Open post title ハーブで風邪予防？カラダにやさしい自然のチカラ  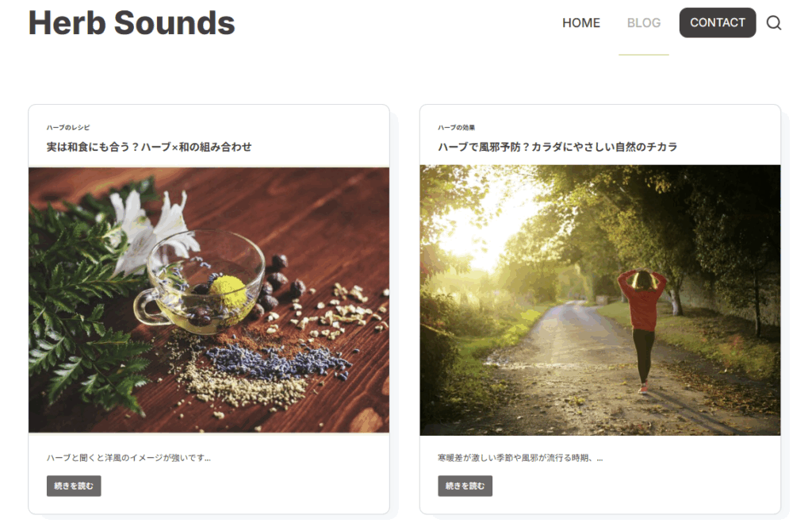pos(557,147)
